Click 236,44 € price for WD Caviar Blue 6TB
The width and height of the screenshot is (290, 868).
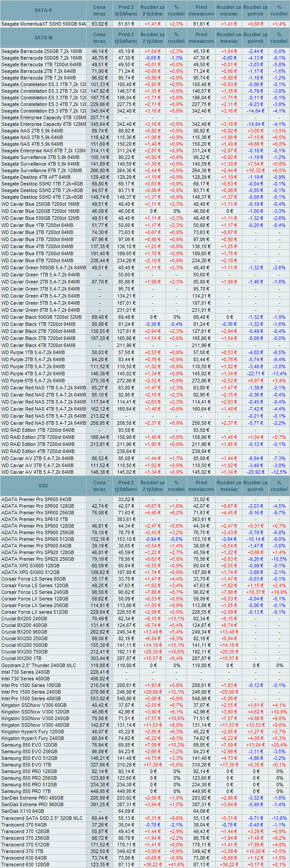pos(100,260)
